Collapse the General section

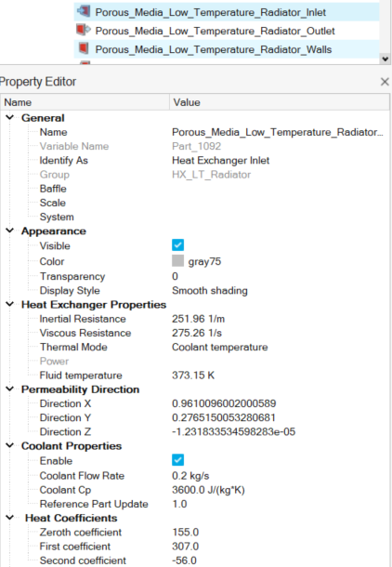pos(10,117)
